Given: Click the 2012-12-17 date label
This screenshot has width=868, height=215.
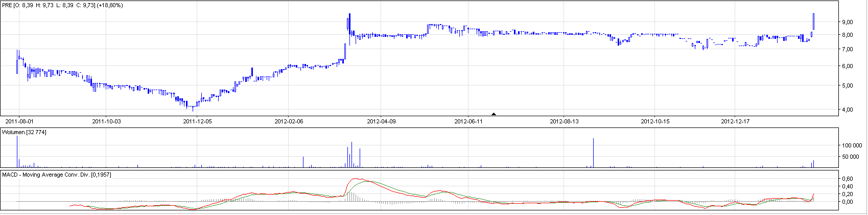Looking at the screenshot, I should click(x=735, y=121).
